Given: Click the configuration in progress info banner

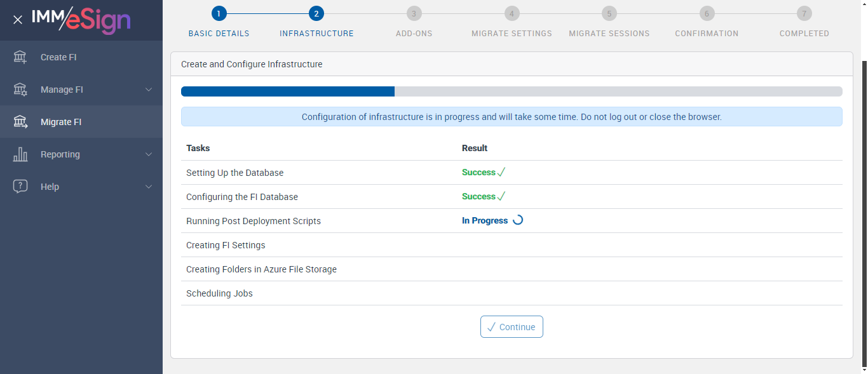Looking at the screenshot, I should 512,117.
